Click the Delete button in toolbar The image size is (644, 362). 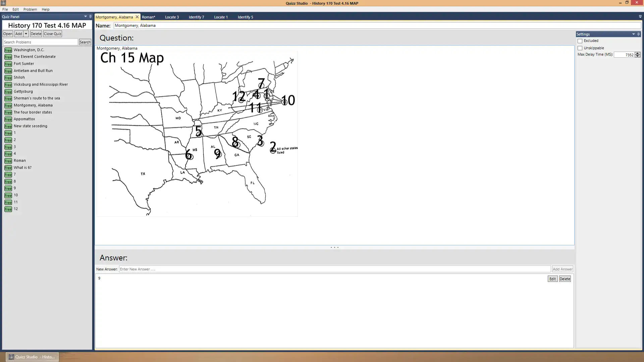pyautogui.click(x=35, y=34)
